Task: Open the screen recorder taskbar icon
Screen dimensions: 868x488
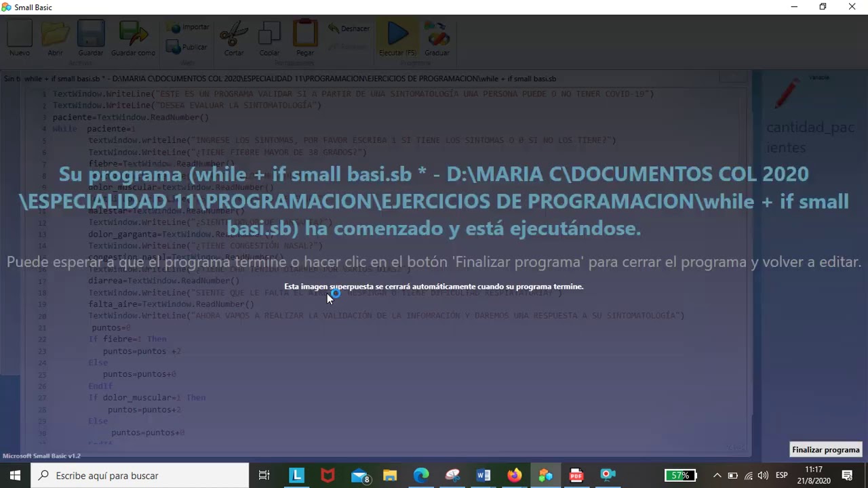Action: (x=608, y=476)
